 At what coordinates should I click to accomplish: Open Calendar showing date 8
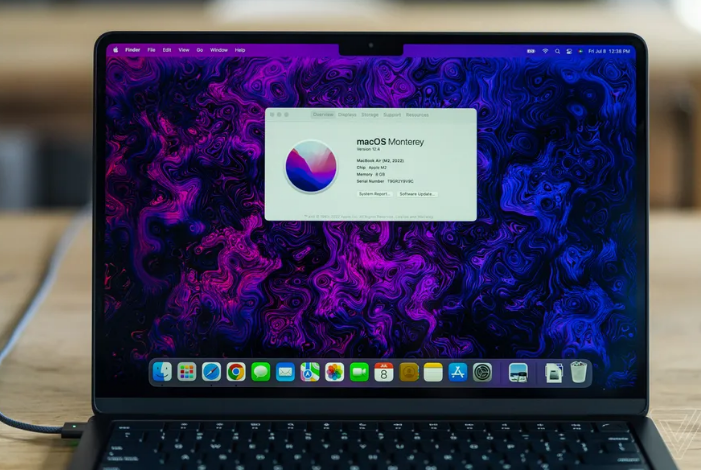(384, 372)
